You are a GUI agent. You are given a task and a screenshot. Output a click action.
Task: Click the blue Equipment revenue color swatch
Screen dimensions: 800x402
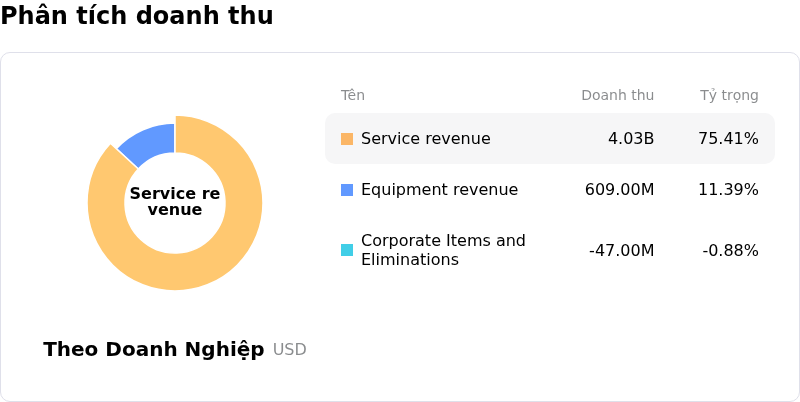coord(347,190)
